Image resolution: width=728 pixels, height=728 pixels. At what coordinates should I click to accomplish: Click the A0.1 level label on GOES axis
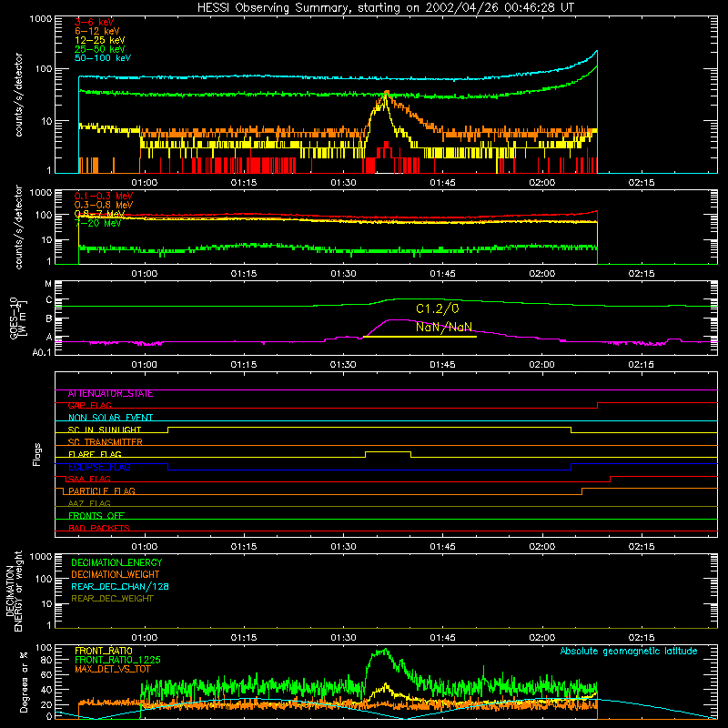[x=42, y=353]
